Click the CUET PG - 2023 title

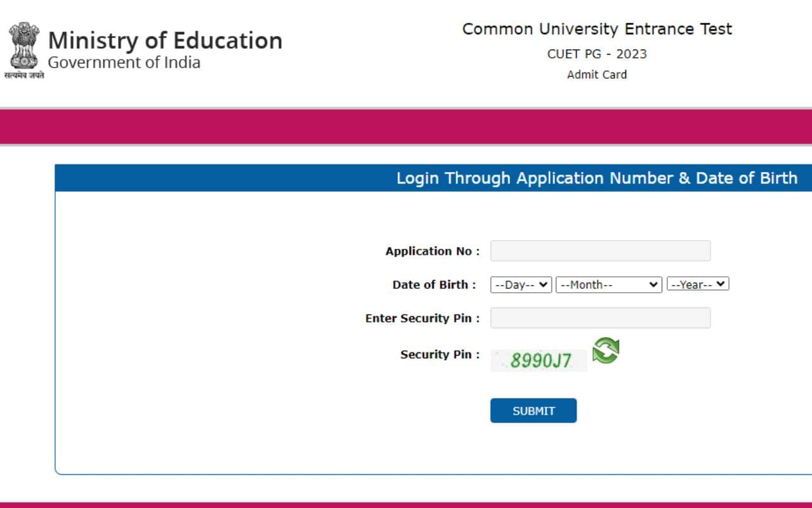(597, 54)
